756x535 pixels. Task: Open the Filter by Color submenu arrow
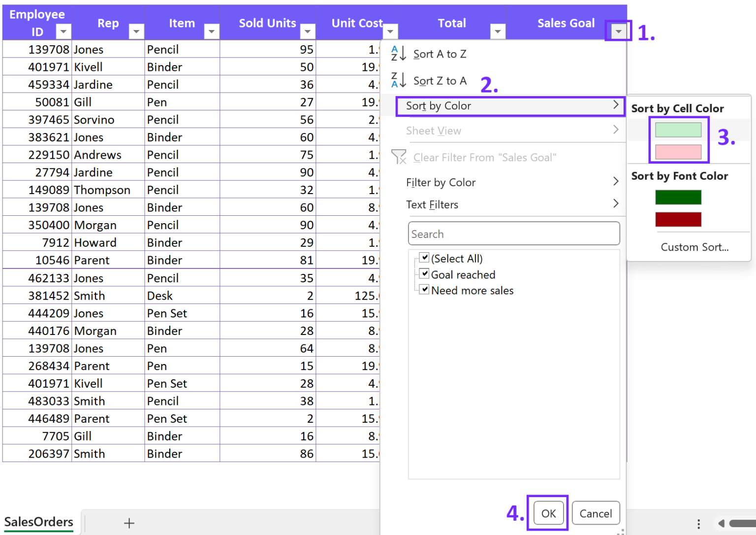[x=615, y=181]
